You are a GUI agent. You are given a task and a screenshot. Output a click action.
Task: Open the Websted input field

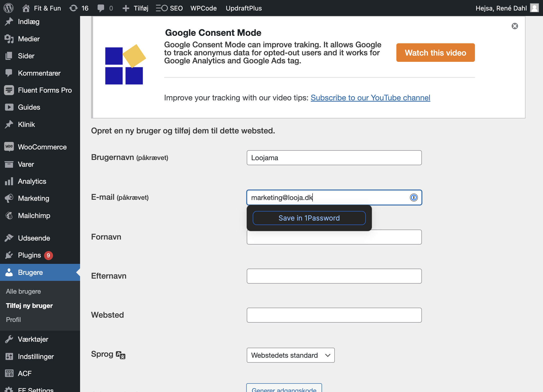[x=334, y=315]
